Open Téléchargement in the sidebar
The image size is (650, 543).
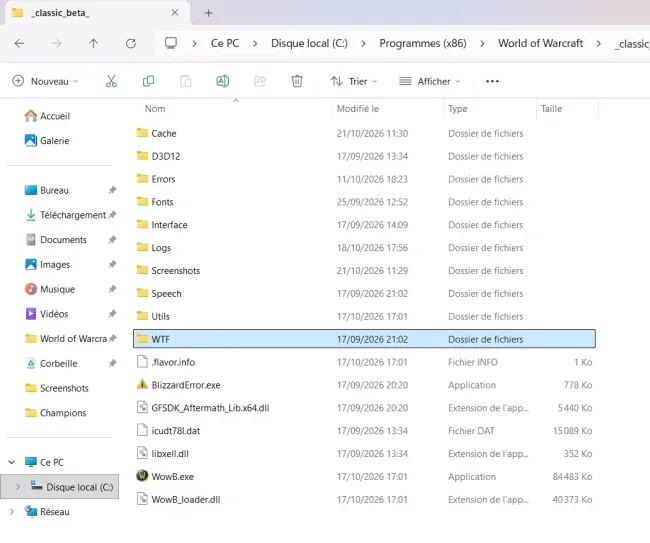(x=65, y=215)
